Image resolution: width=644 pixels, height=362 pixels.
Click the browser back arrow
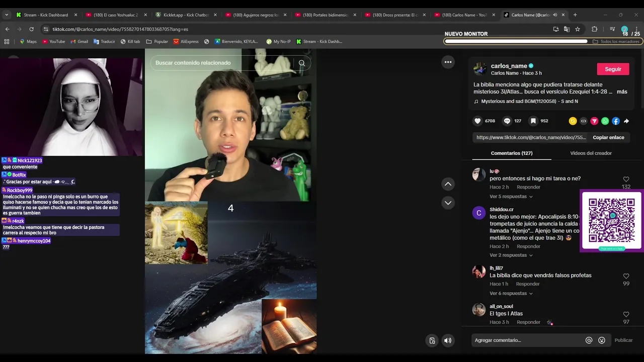coord(7,29)
